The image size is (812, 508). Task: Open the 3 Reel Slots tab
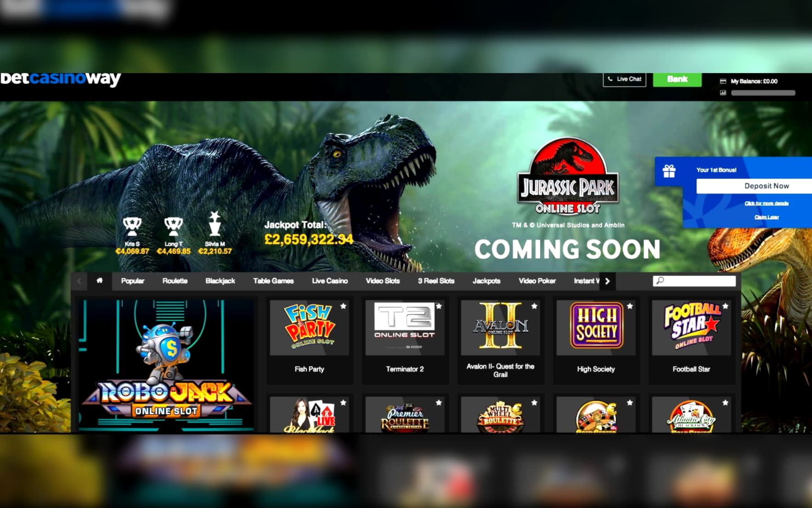[x=436, y=281]
